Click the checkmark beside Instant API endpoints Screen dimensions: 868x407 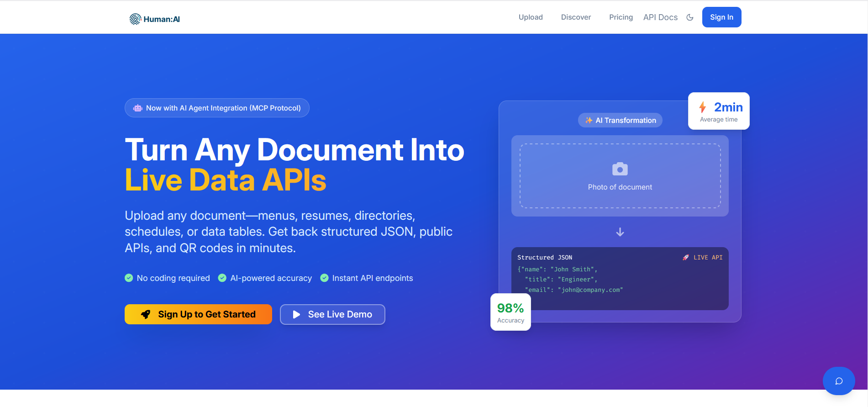coord(324,278)
